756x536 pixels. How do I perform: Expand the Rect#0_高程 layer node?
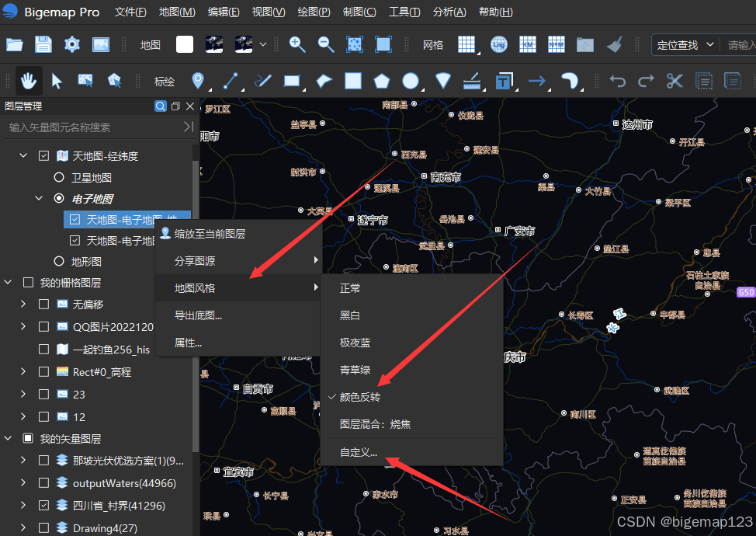click(23, 371)
